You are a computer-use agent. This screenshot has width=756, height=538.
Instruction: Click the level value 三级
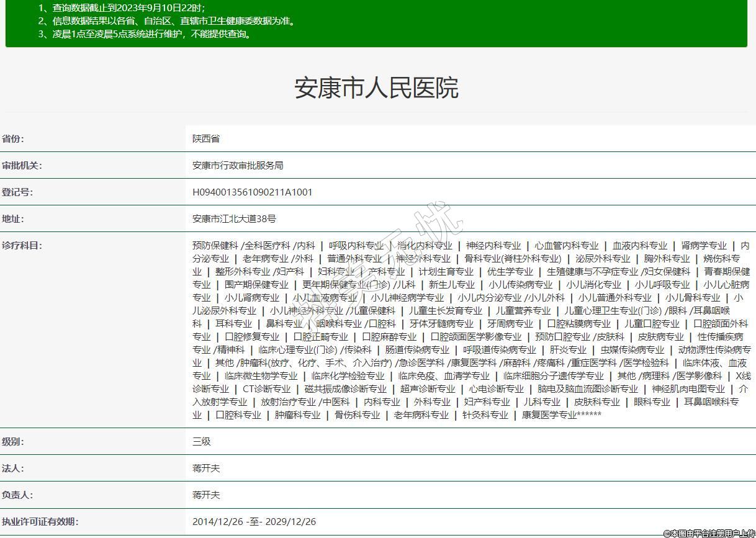pos(202,442)
